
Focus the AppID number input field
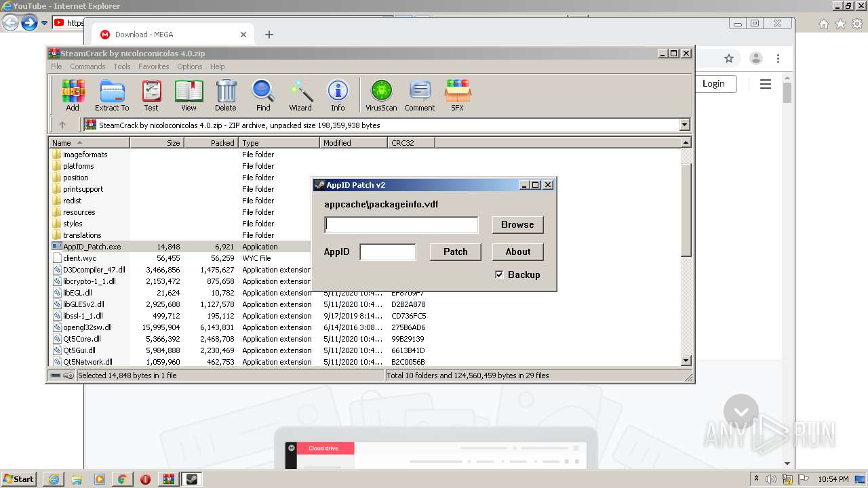[388, 251]
